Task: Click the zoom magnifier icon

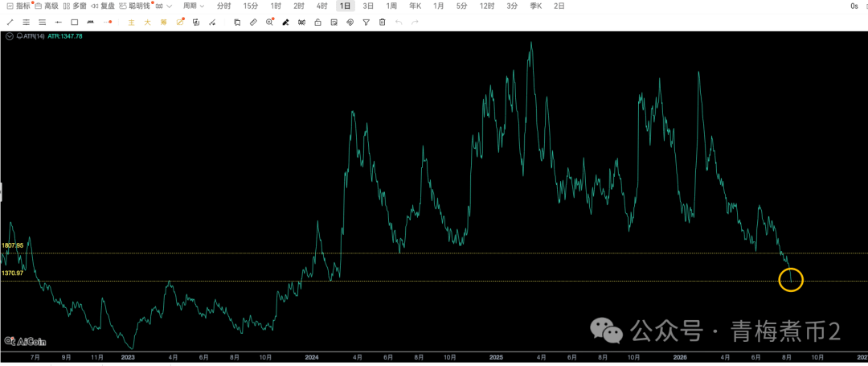Action: point(269,23)
